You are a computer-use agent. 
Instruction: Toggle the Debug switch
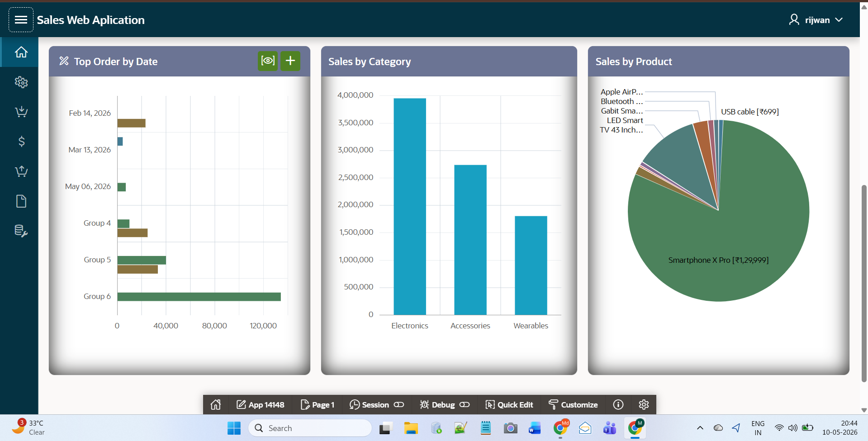click(465, 405)
